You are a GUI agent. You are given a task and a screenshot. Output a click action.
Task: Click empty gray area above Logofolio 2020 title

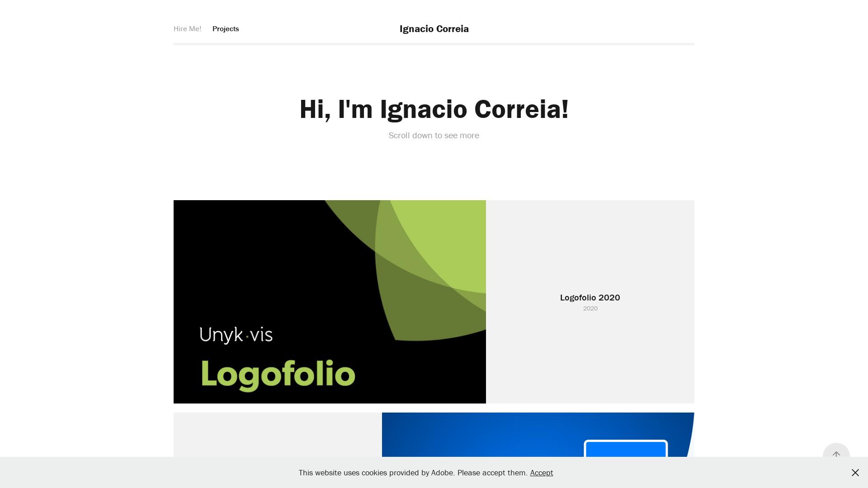tap(590, 244)
